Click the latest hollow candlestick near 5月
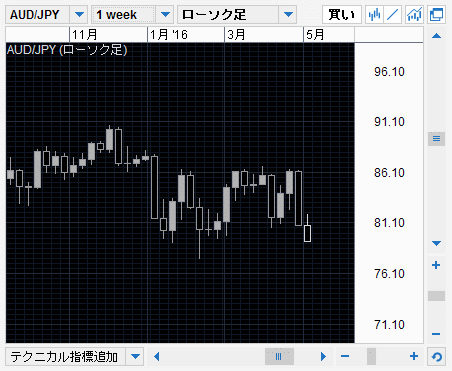This screenshot has width=452, height=371. [307, 233]
